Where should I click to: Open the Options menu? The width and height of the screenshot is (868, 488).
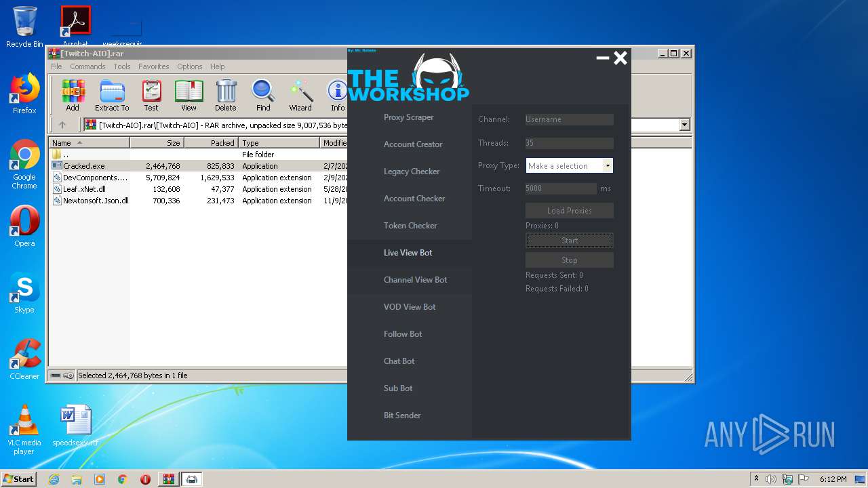tap(190, 66)
